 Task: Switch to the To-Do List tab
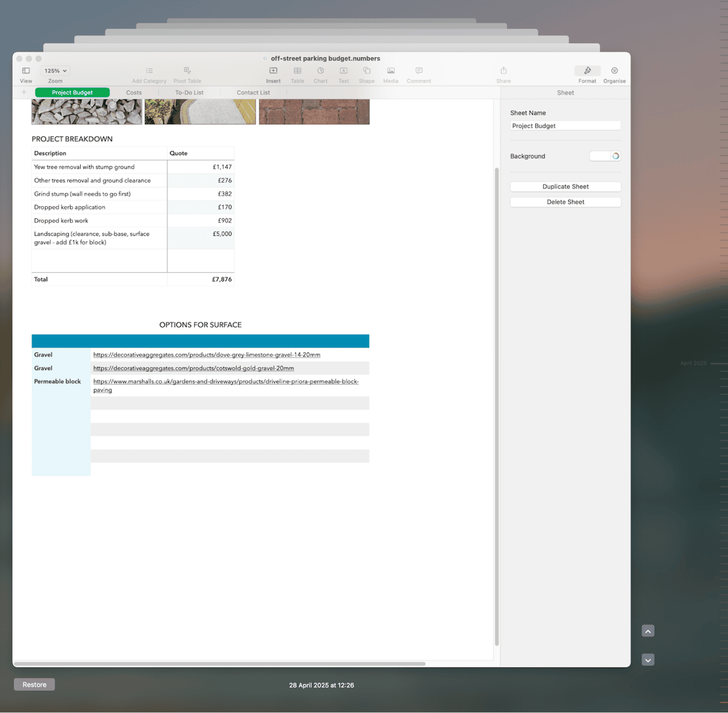[x=189, y=93]
